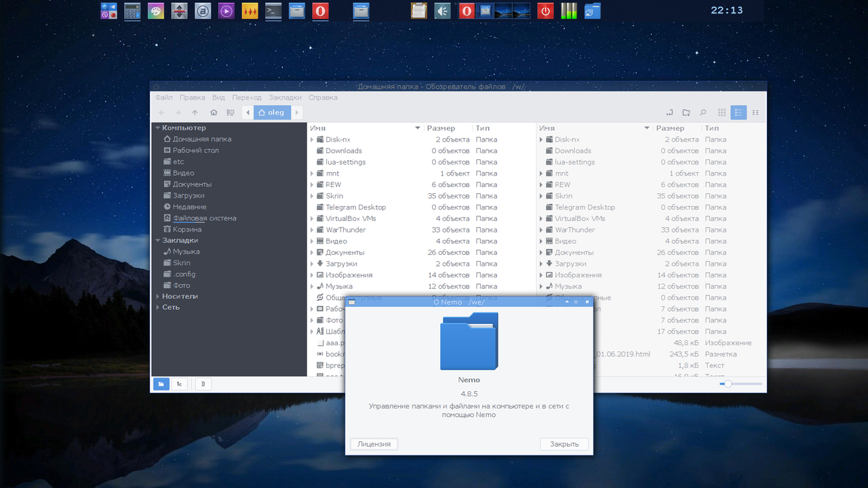Expand the Документы folder in the right pane
The width and height of the screenshot is (868, 488).
click(541, 252)
